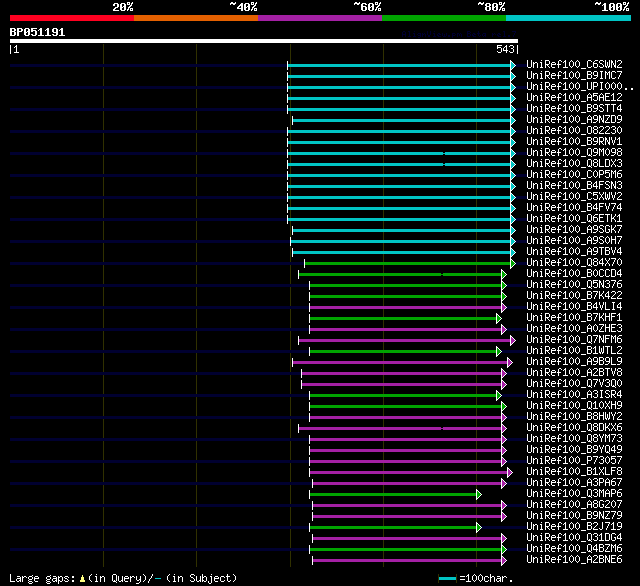Select the UniRef100_Q3MAP6 label
Image resolution: width=640 pixels, height=586 pixels.
click(574, 494)
